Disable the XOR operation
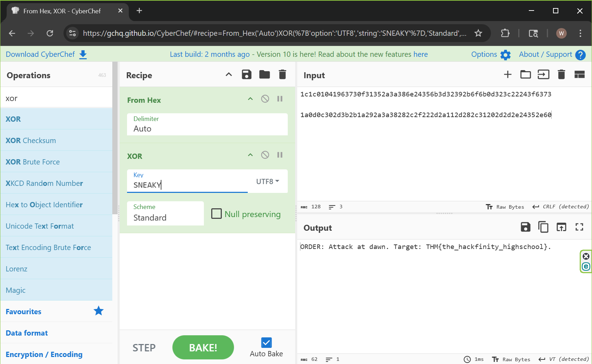 pos(265,155)
